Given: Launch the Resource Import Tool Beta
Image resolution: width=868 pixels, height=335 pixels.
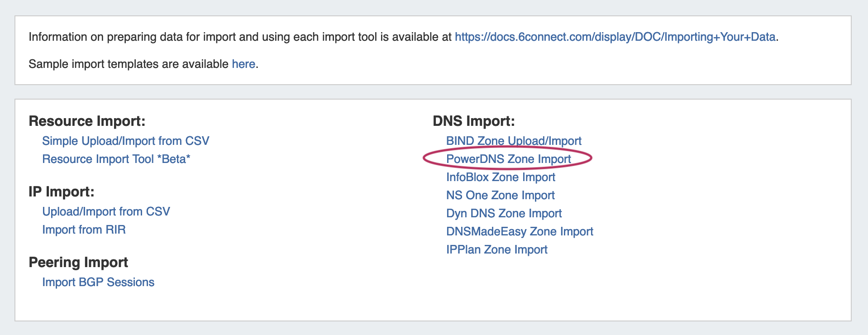Looking at the screenshot, I should (x=116, y=159).
